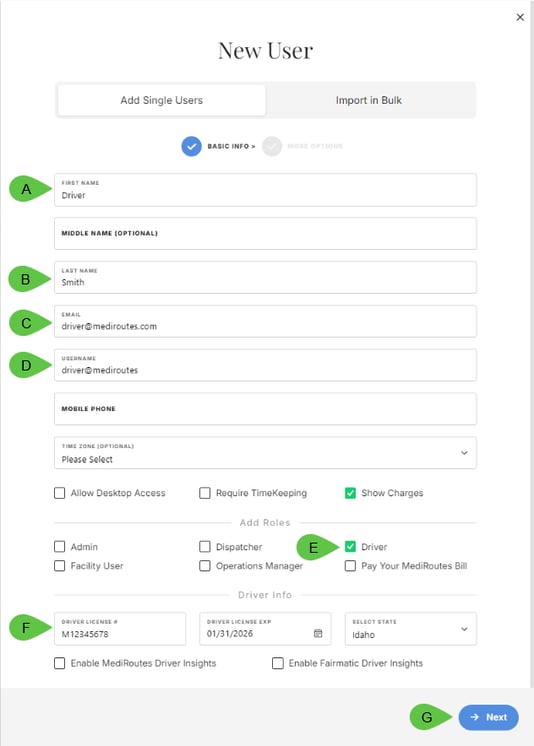This screenshot has width=534, height=746.
Task: Switch to the Import in Bulk tab
Action: [369, 100]
